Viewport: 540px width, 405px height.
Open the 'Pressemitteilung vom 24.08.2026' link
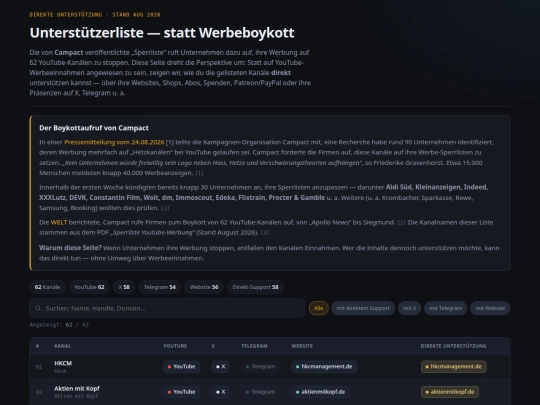coord(114,142)
